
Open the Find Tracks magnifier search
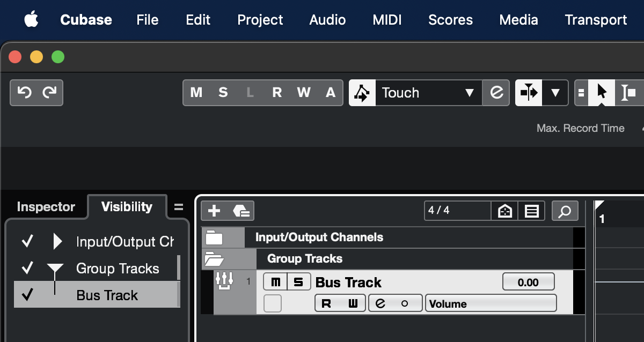point(565,211)
